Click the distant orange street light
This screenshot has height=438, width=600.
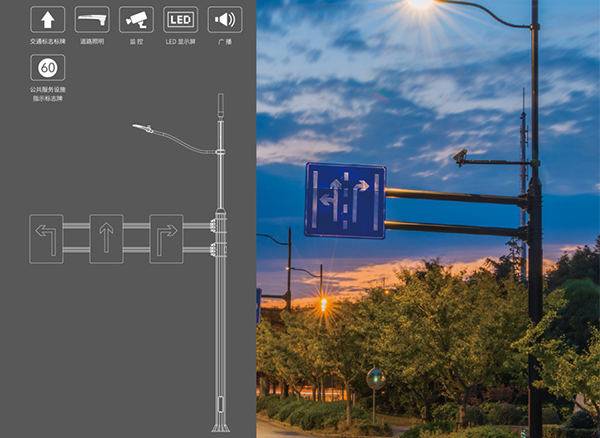(x=322, y=303)
